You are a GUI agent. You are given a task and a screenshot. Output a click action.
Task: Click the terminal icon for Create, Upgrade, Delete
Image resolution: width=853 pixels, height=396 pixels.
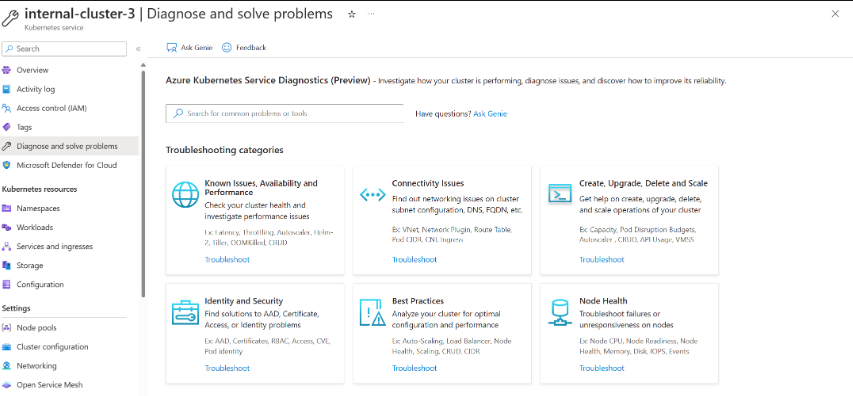click(560, 194)
